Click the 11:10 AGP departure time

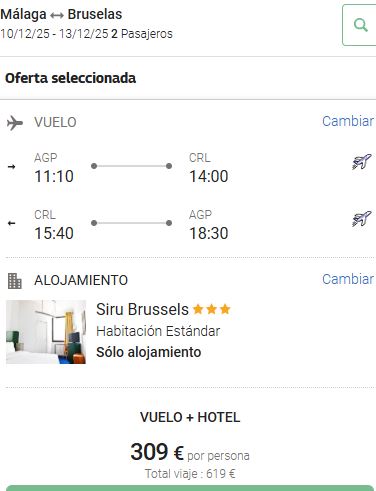[x=54, y=176]
